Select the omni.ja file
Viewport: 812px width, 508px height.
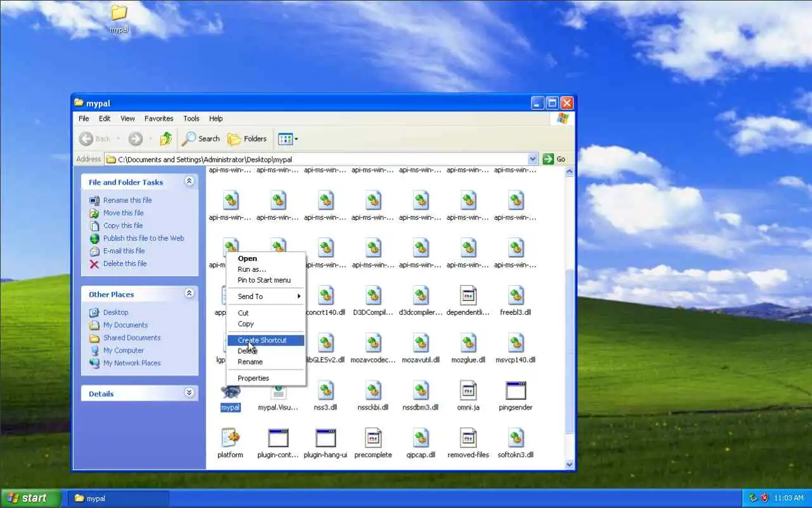(468, 396)
